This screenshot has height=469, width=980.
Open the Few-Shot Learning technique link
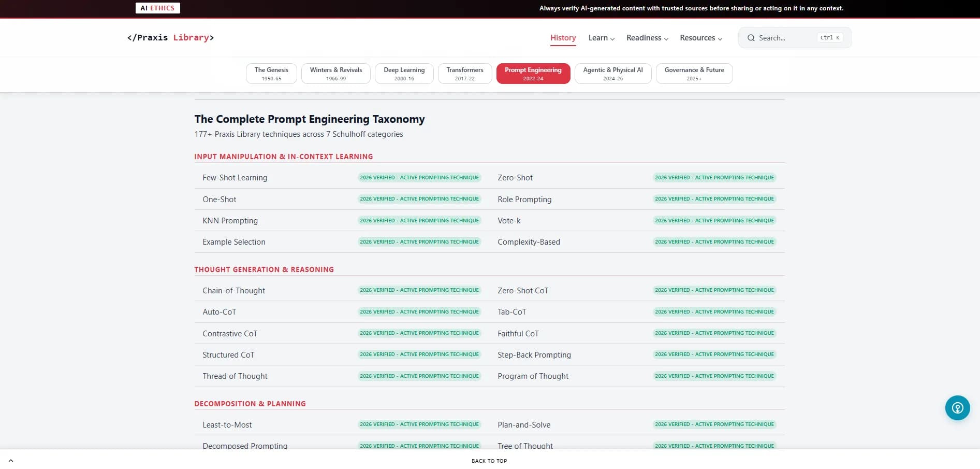click(235, 178)
